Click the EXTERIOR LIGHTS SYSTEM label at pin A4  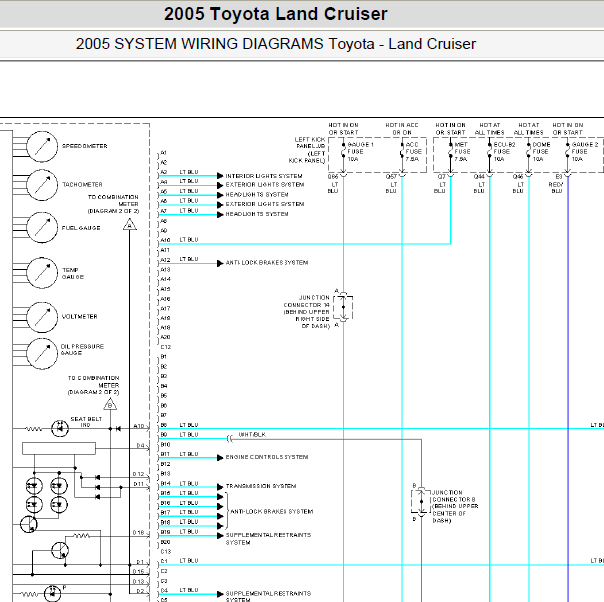(x=265, y=185)
